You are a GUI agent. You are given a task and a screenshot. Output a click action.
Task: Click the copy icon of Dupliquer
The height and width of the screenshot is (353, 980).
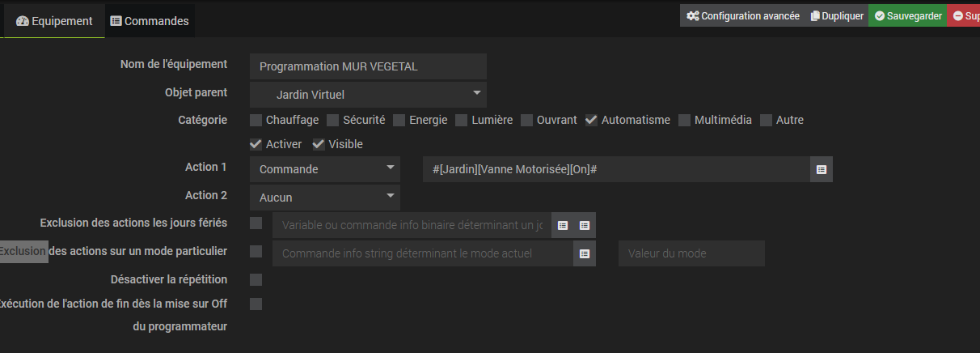point(815,16)
